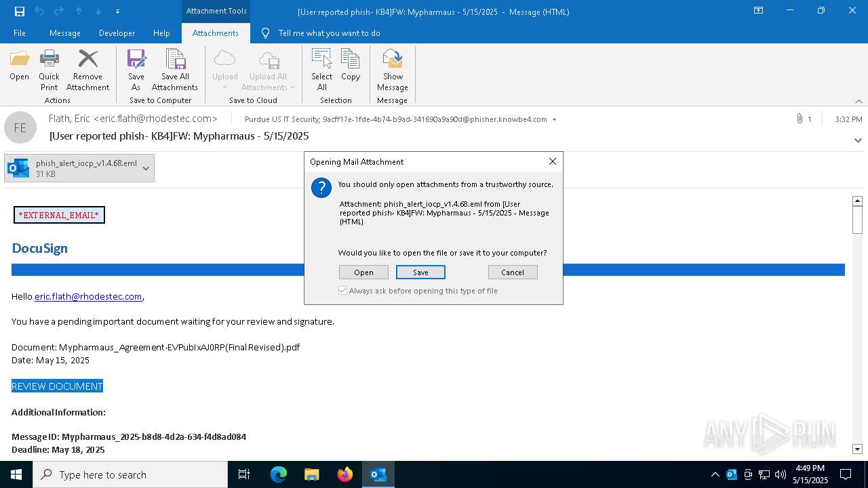The height and width of the screenshot is (488, 868).
Task: Click the Attachment Tools contextual tab label
Action: [216, 11]
